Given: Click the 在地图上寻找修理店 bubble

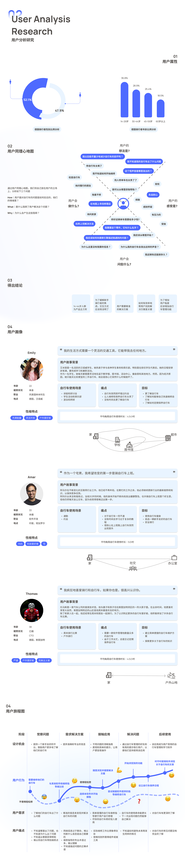Looking at the screenshot, I should 100,204.
